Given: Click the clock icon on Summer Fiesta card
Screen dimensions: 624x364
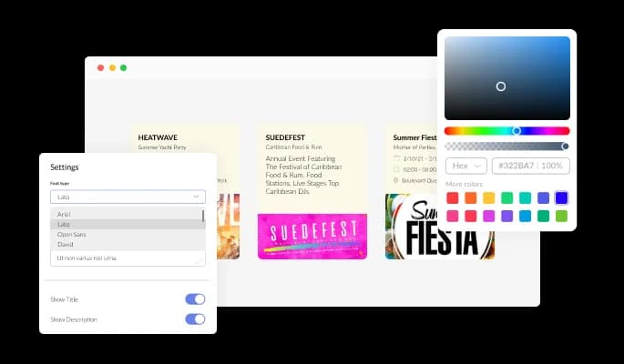Looking at the screenshot, I should click(396, 169).
